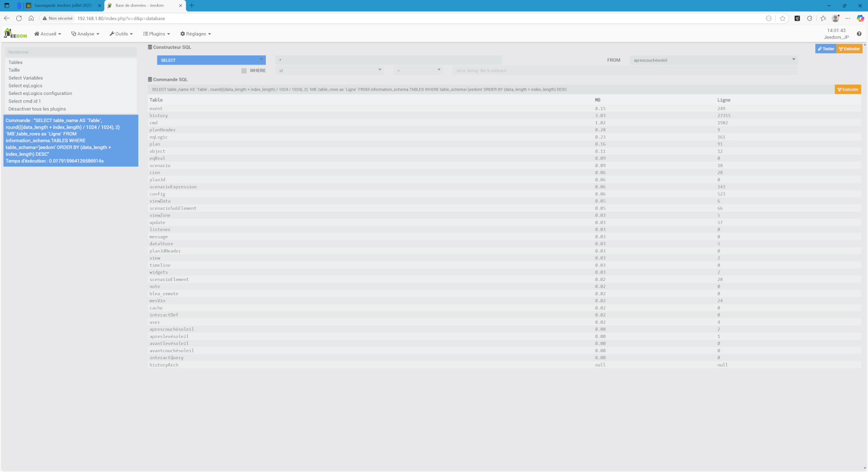Image resolution: width=868 pixels, height=472 pixels.
Task: Open a new browser tab
Action: click(192, 5)
